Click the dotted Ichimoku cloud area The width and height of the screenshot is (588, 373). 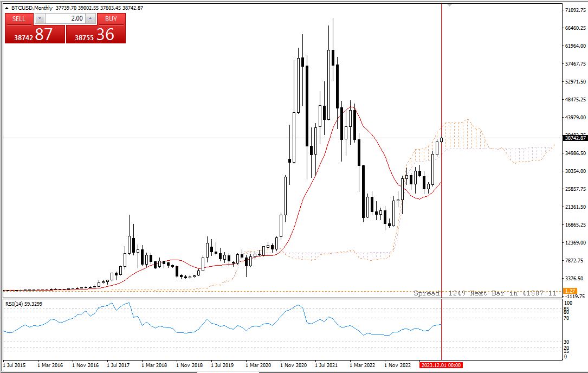coord(465,135)
